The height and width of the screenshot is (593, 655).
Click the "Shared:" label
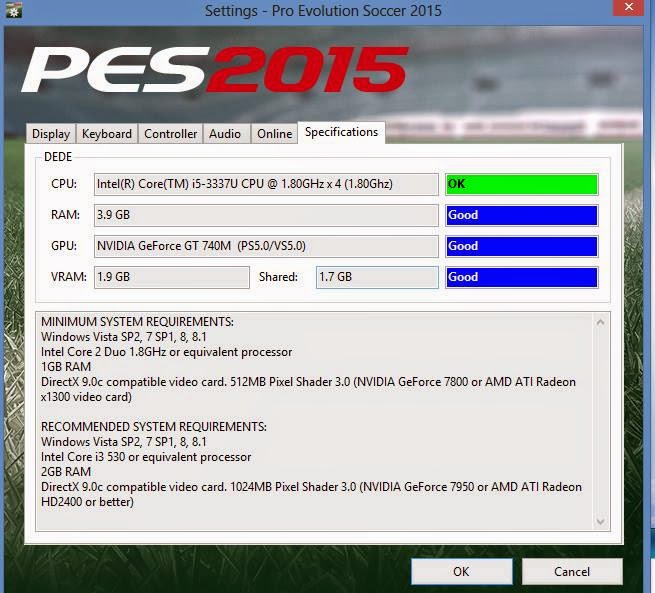coord(278,276)
